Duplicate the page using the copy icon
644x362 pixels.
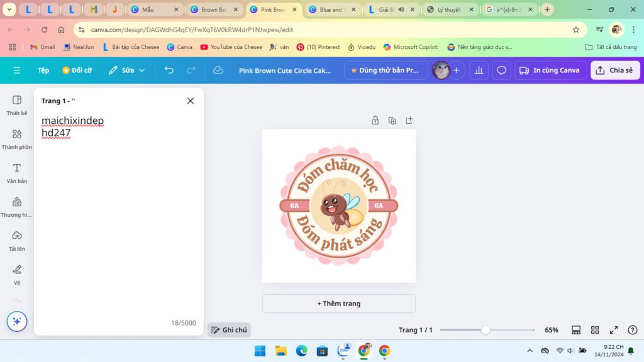pos(392,120)
